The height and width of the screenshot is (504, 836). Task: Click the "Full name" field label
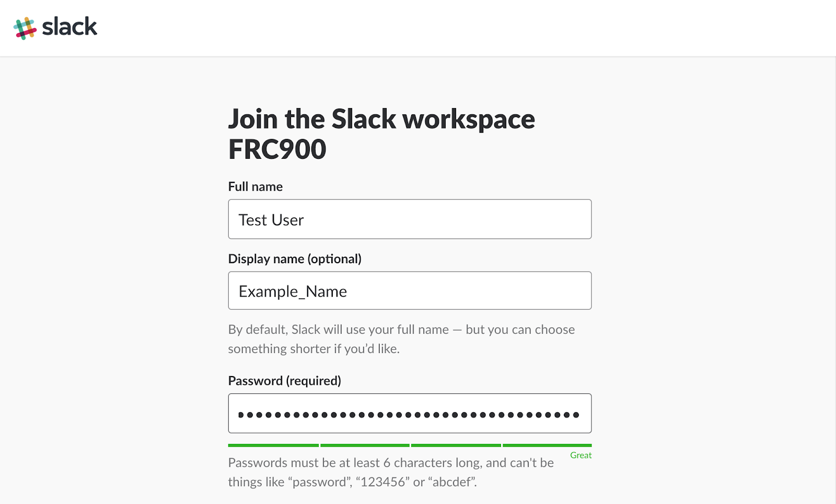(255, 187)
